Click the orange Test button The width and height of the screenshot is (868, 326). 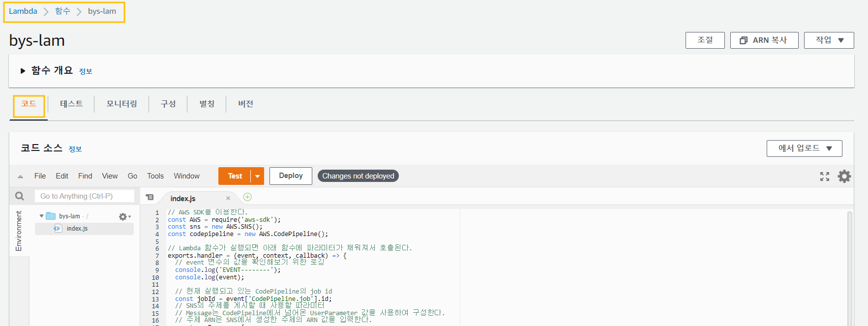click(235, 176)
